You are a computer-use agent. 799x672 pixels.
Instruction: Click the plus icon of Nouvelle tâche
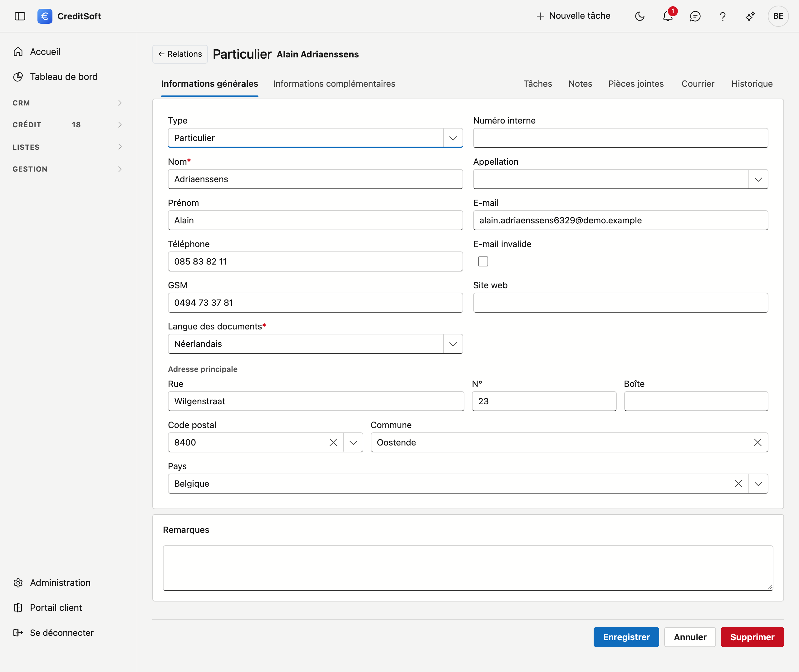point(540,16)
